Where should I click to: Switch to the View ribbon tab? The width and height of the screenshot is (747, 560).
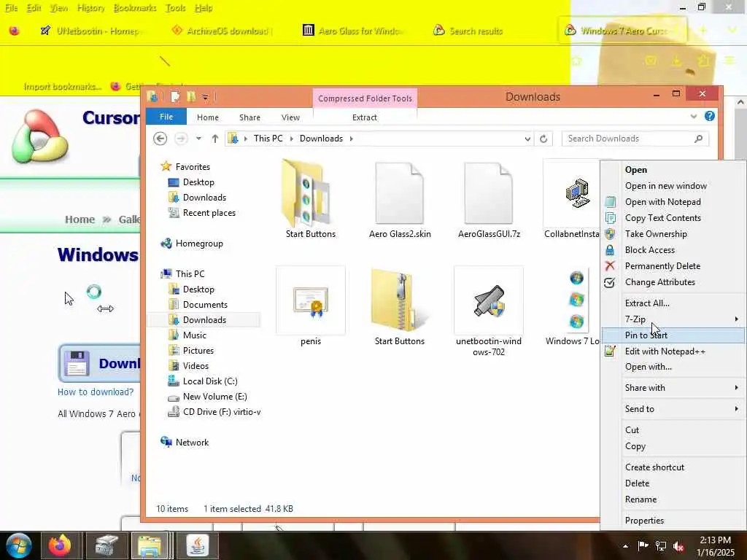coord(290,117)
